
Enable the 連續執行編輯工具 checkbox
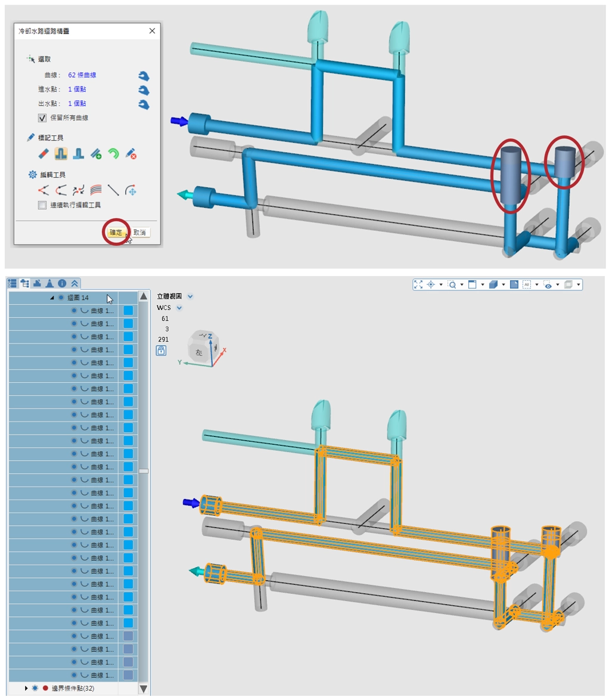tap(42, 205)
